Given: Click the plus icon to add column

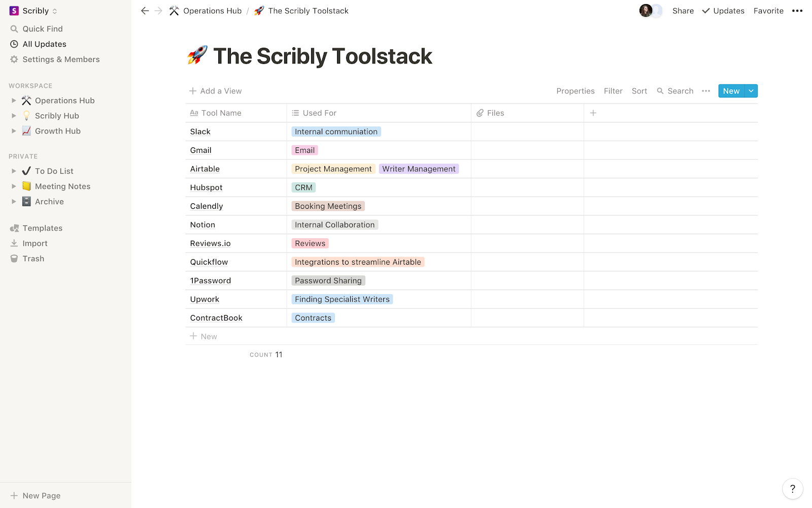Looking at the screenshot, I should pyautogui.click(x=593, y=113).
